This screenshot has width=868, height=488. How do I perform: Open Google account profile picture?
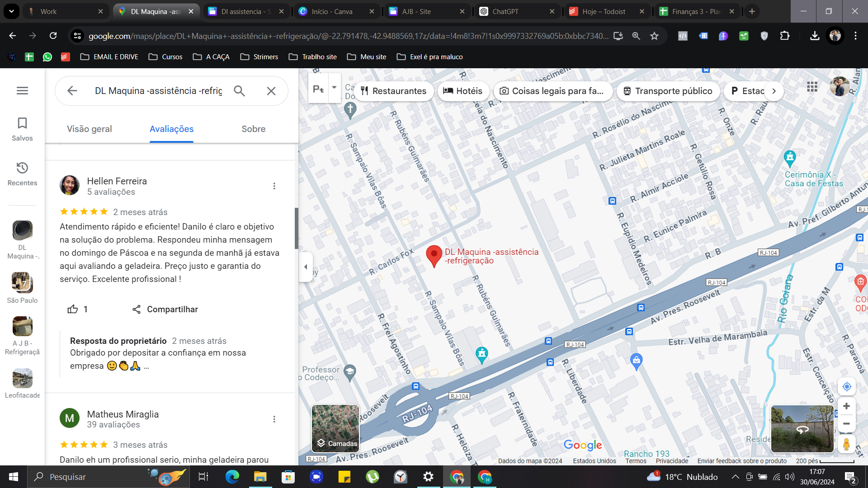tap(840, 87)
